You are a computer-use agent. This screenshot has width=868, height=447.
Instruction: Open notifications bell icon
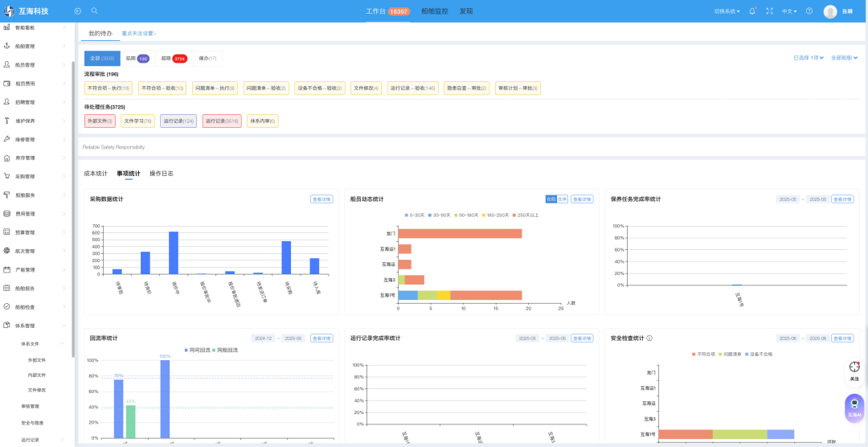click(752, 11)
